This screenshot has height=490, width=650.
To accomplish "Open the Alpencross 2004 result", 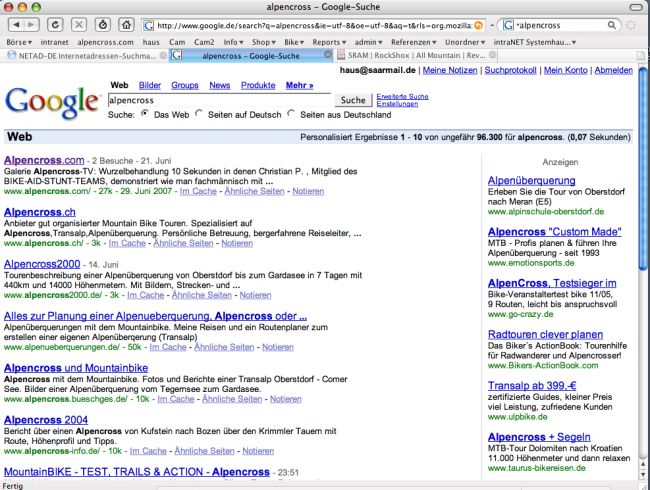I will [x=46, y=420].
